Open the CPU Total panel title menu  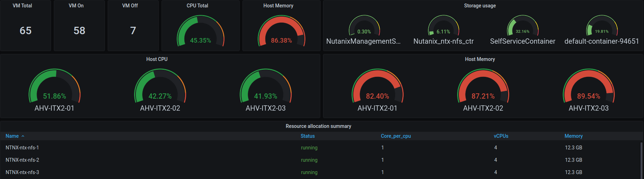(x=197, y=6)
